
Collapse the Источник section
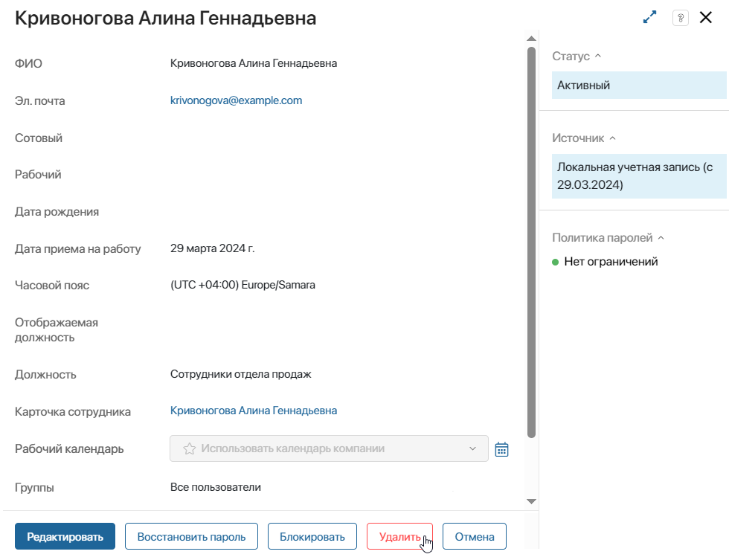[x=612, y=138]
